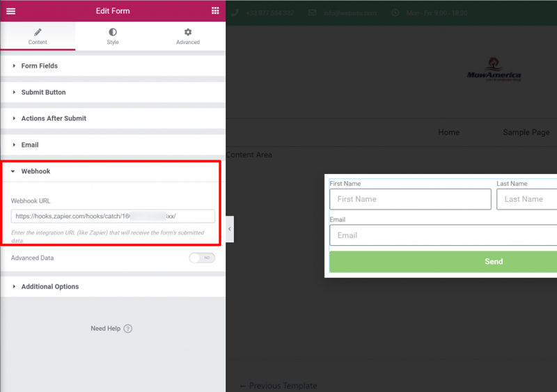Follow the Previous Template link

click(278, 386)
